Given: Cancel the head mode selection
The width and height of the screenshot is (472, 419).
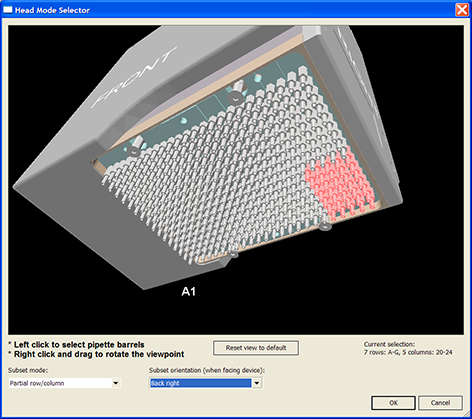Looking at the screenshot, I should pyautogui.click(x=440, y=403).
